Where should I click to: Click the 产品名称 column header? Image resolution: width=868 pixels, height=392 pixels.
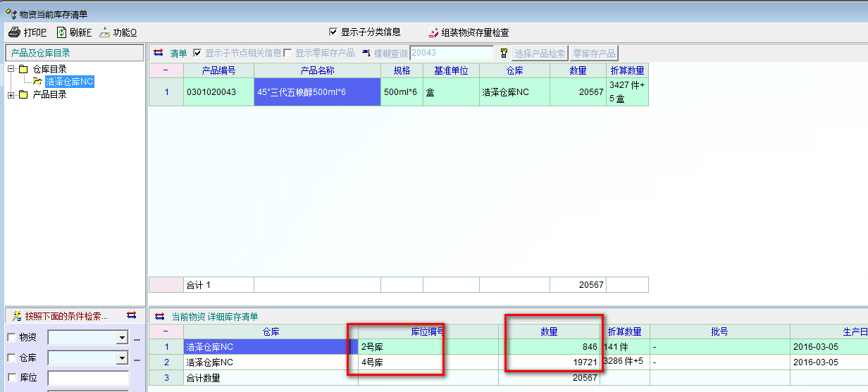point(317,70)
